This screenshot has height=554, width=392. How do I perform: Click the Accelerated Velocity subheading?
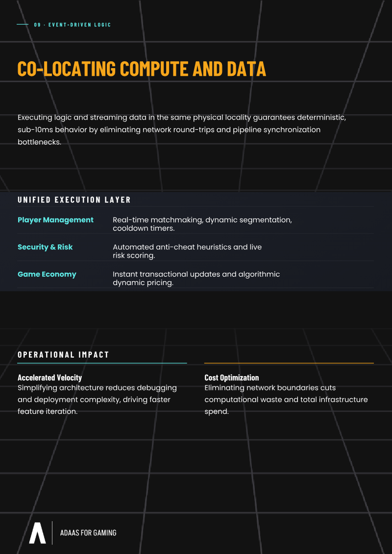(x=50, y=377)
